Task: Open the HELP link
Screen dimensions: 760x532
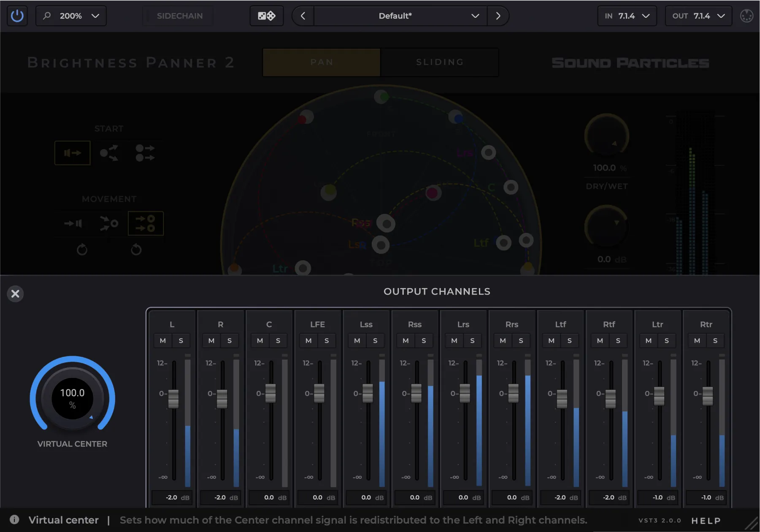Action: point(706,521)
